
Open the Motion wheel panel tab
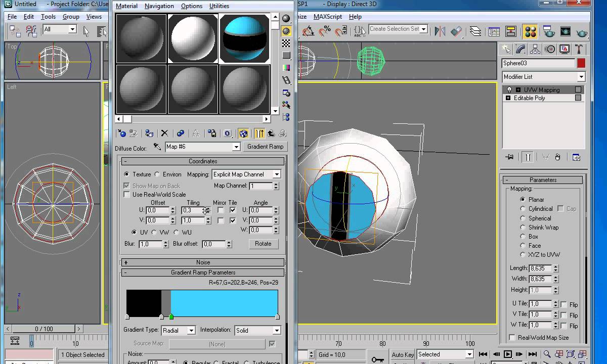coord(550,49)
